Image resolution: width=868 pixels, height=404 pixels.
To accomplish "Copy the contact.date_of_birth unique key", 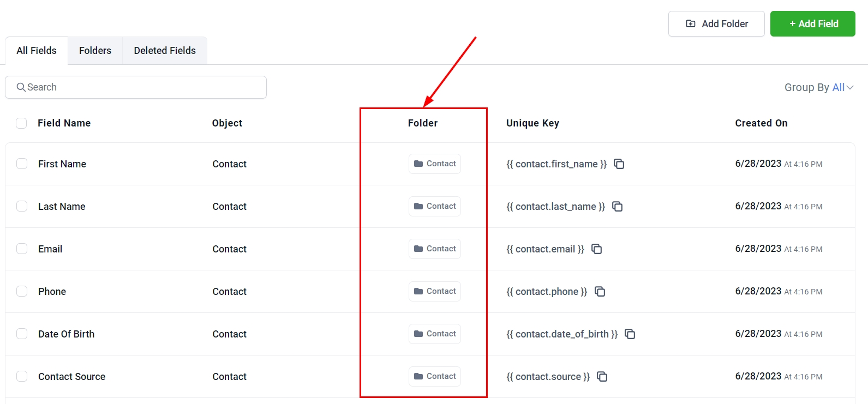I will click(x=630, y=334).
